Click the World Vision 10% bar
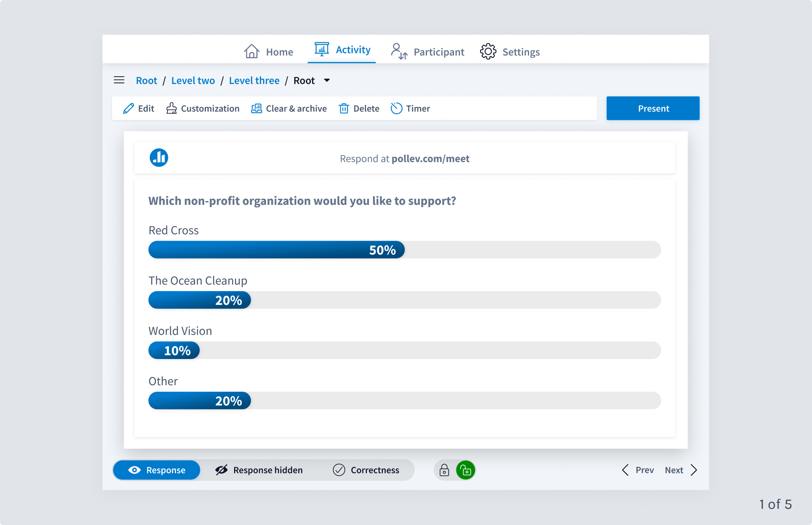 (174, 350)
